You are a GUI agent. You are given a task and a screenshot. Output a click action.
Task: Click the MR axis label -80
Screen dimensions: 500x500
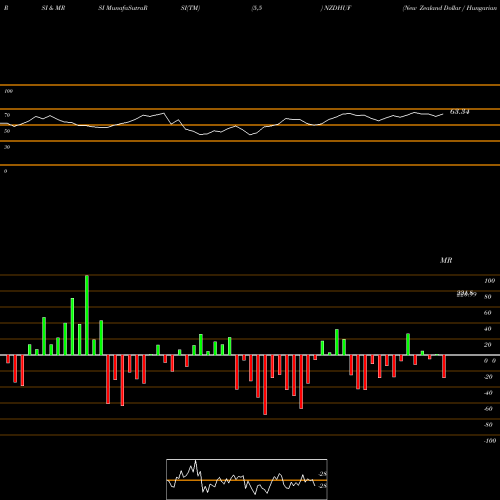point(488,425)
